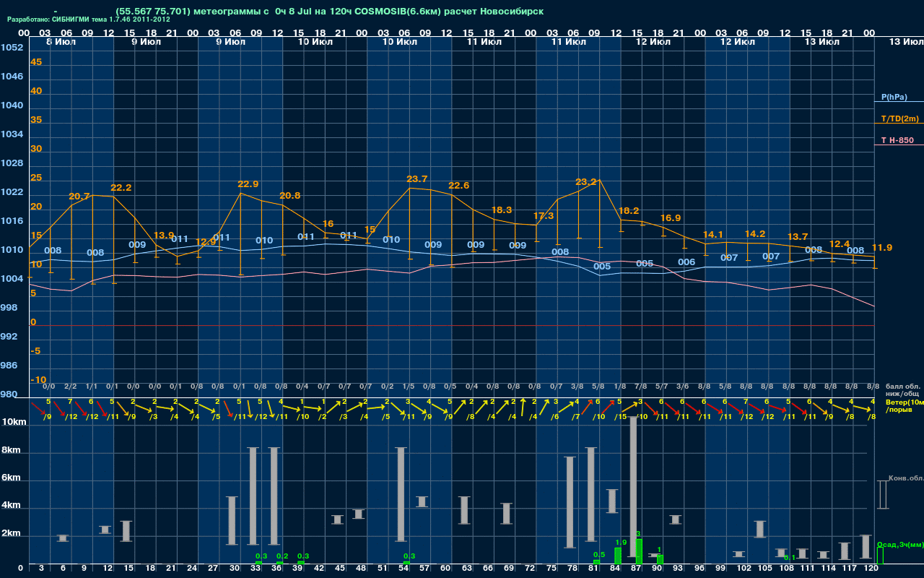This screenshot has height=578, width=924.
Task: Click the -10 temperature axis label
Action: [38, 380]
